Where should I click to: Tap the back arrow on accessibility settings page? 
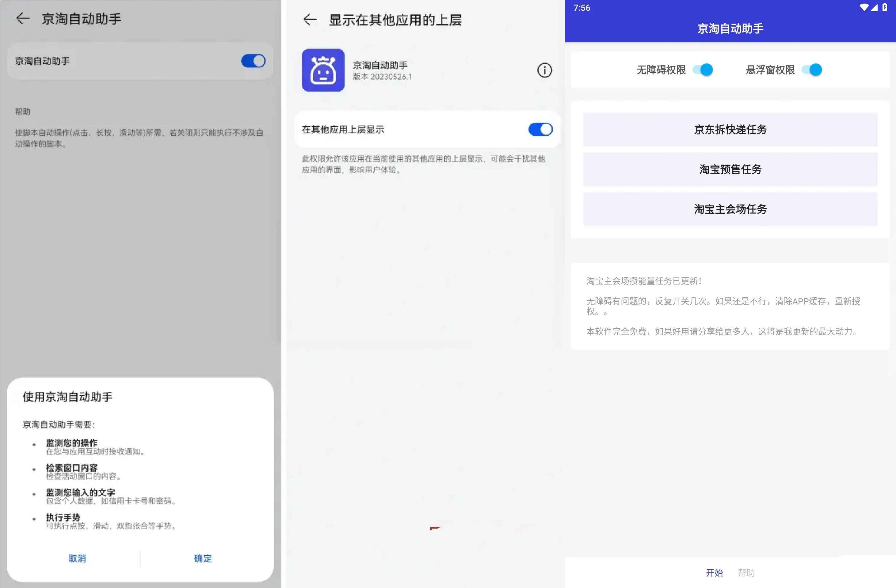coord(23,18)
